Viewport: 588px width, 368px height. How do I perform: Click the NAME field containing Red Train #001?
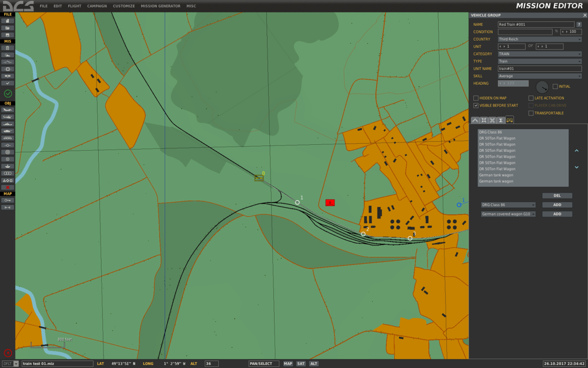[x=536, y=24]
